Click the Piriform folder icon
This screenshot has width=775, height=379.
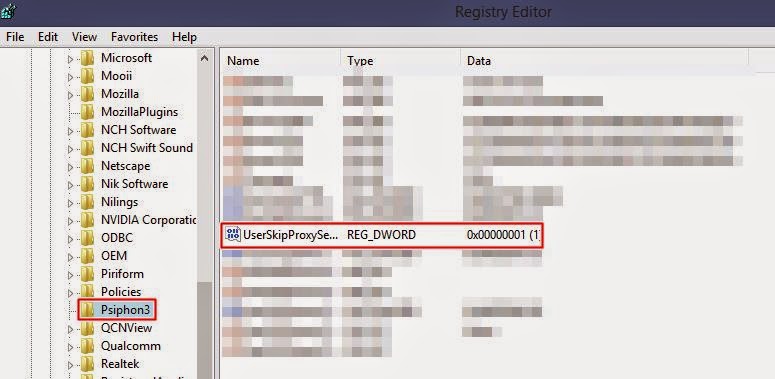(87, 275)
